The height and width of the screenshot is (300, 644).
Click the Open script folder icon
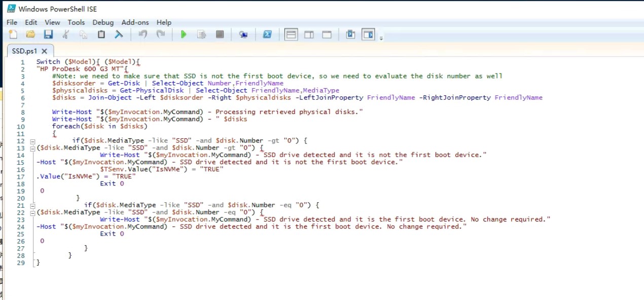click(x=30, y=34)
